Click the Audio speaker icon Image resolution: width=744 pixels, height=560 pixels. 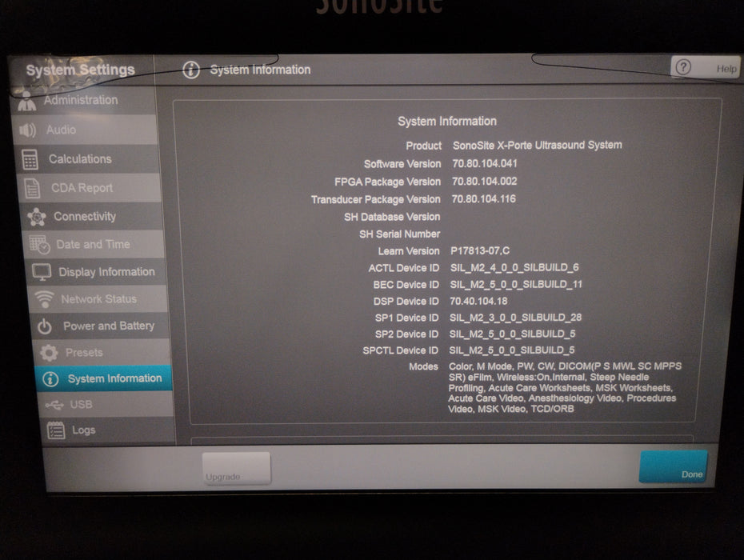[27, 130]
